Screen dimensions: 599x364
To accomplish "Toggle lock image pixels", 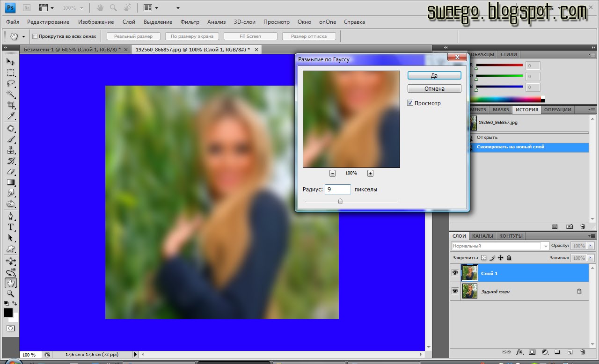I will point(492,258).
